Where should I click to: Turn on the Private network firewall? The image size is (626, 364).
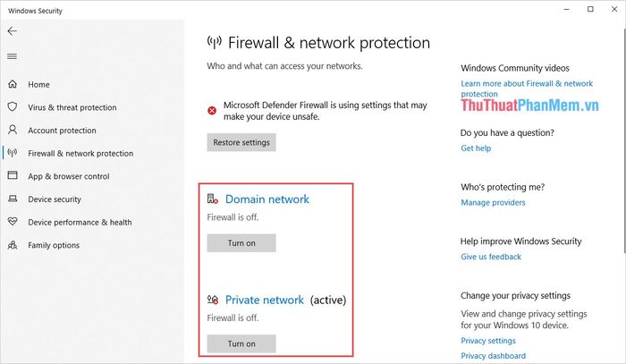[x=241, y=343]
